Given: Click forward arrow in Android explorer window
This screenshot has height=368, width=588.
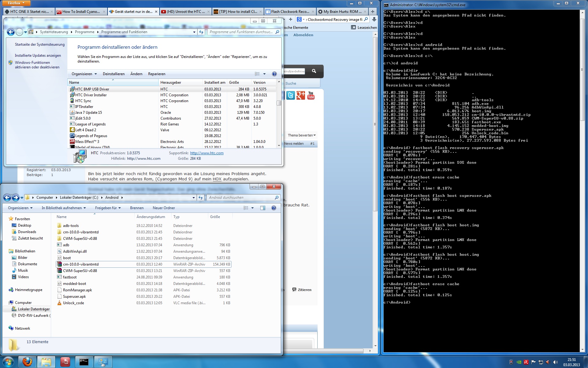Looking at the screenshot, I should [x=16, y=197].
